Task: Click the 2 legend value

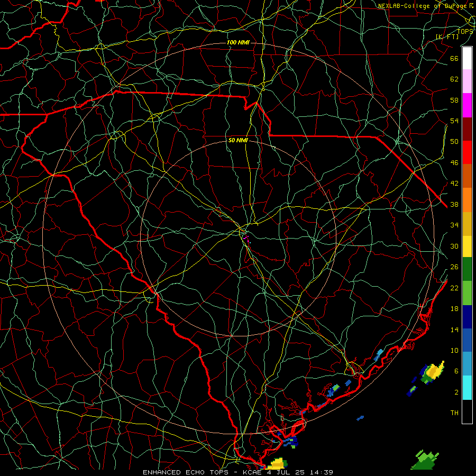Action: (456, 392)
